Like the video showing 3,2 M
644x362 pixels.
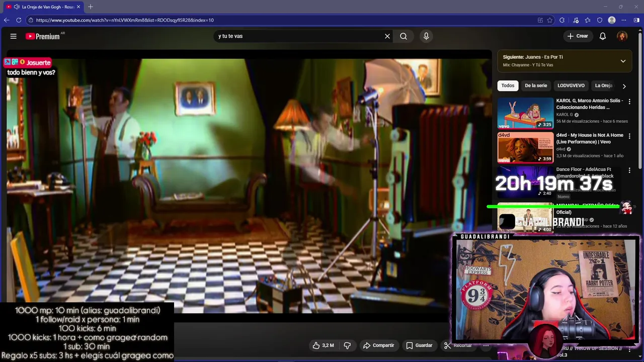(x=323, y=345)
